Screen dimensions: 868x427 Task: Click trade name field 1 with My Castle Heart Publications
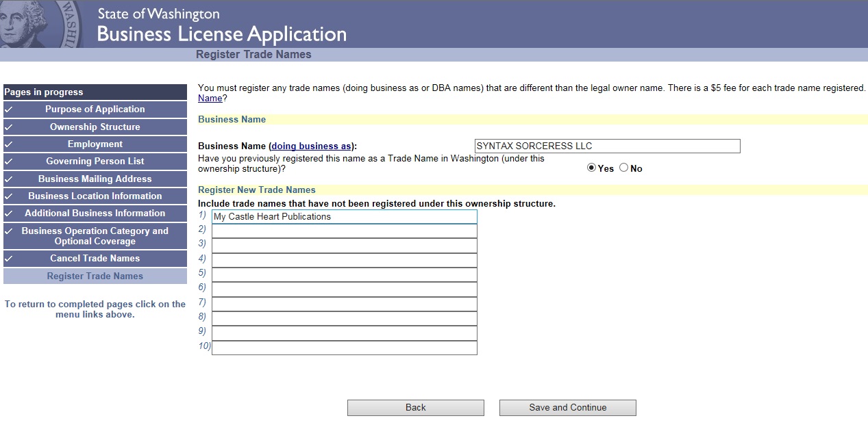coord(344,217)
